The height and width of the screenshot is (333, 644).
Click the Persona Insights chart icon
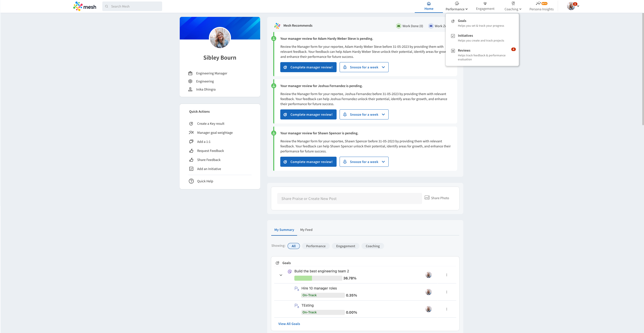click(538, 4)
